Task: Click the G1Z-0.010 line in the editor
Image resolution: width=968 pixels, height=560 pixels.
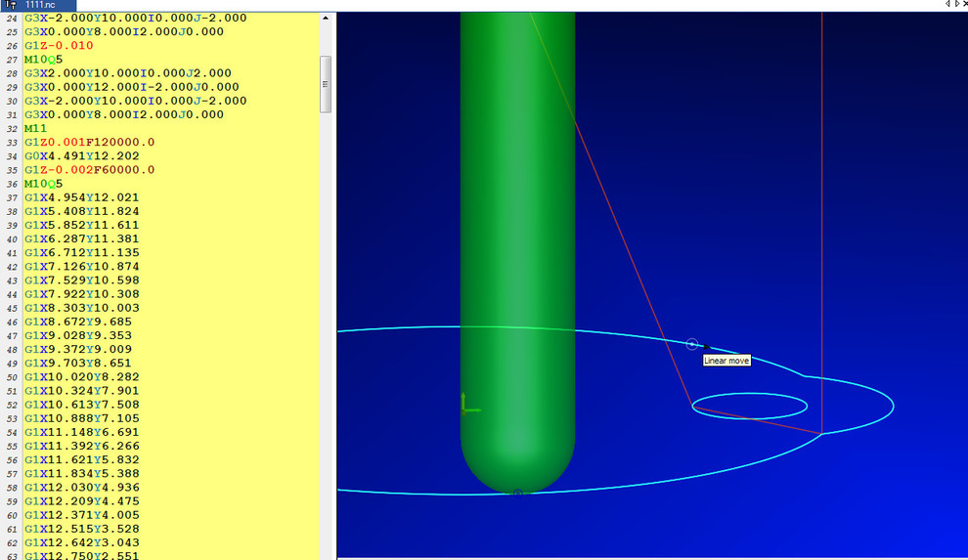Action: pos(60,45)
